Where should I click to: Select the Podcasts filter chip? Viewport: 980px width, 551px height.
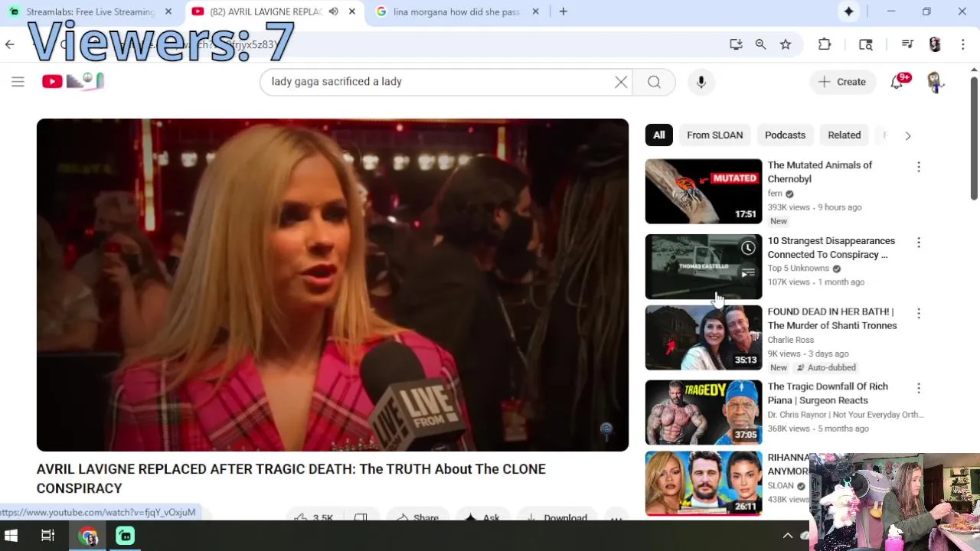785,135
